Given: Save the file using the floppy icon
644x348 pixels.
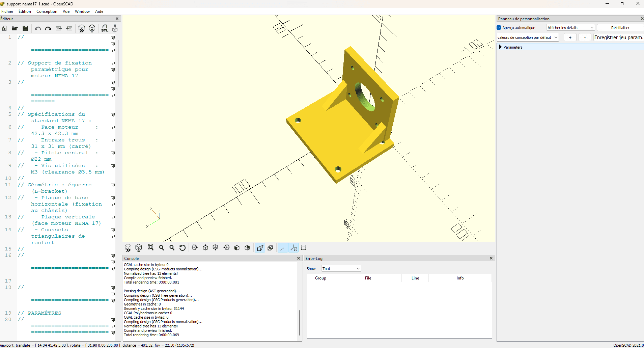Looking at the screenshot, I should tap(25, 29).
